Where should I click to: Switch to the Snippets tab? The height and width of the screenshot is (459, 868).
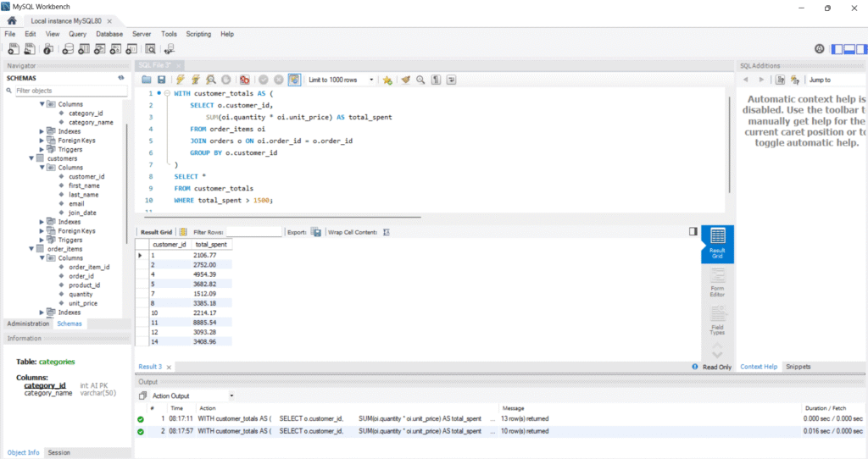pos(798,367)
